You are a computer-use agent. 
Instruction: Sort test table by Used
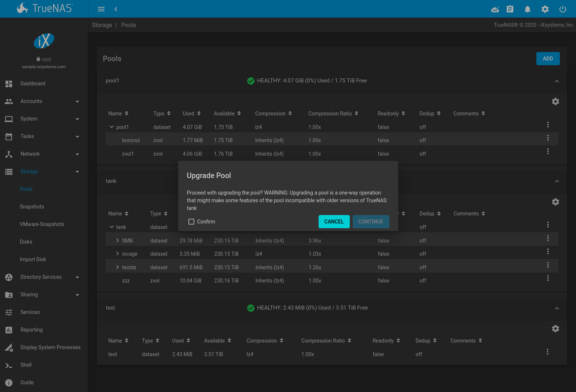(181, 341)
